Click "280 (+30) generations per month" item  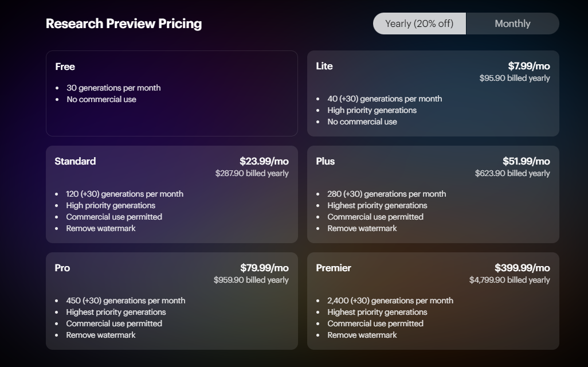point(386,194)
